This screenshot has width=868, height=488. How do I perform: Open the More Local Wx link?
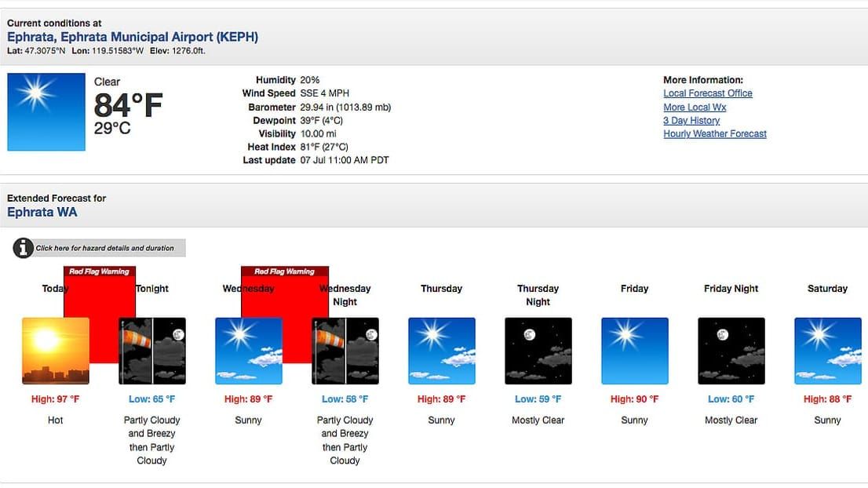pos(695,107)
